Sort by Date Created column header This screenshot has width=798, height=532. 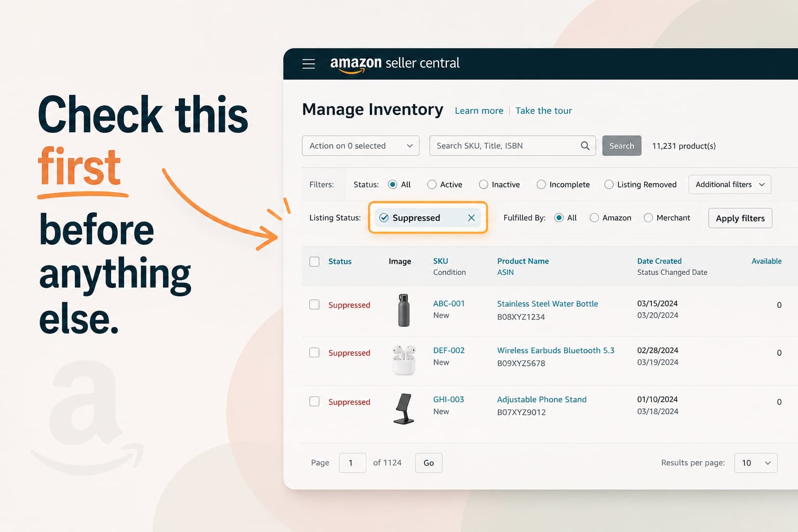pos(659,261)
